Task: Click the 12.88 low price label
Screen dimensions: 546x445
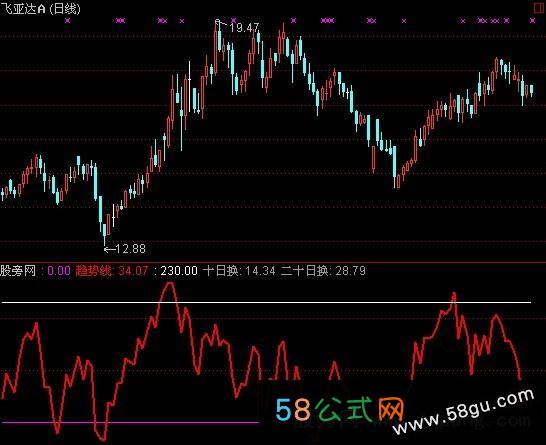Action: pyautogui.click(x=130, y=249)
